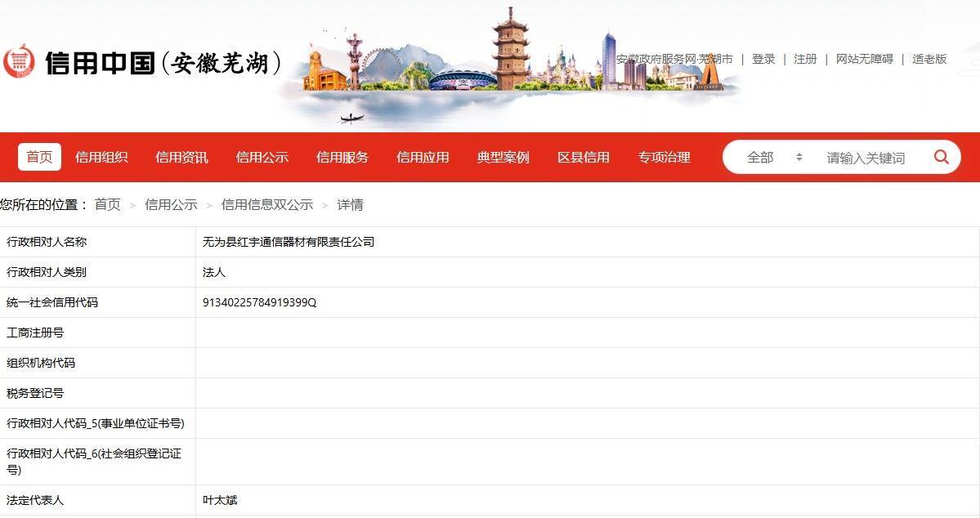Open the 专项治理 menu
The height and width of the screenshot is (518, 980).
pos(663,157)
